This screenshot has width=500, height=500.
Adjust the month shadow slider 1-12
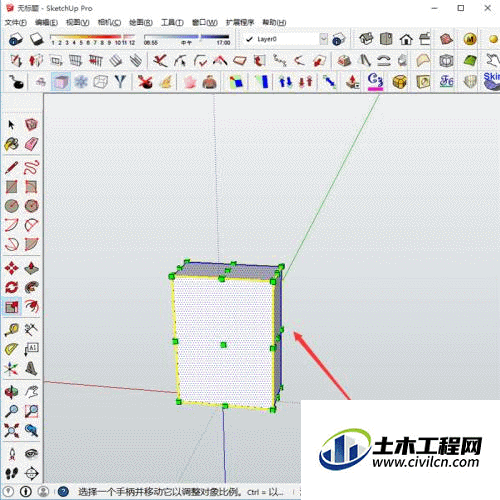click(x=92, y=39)
